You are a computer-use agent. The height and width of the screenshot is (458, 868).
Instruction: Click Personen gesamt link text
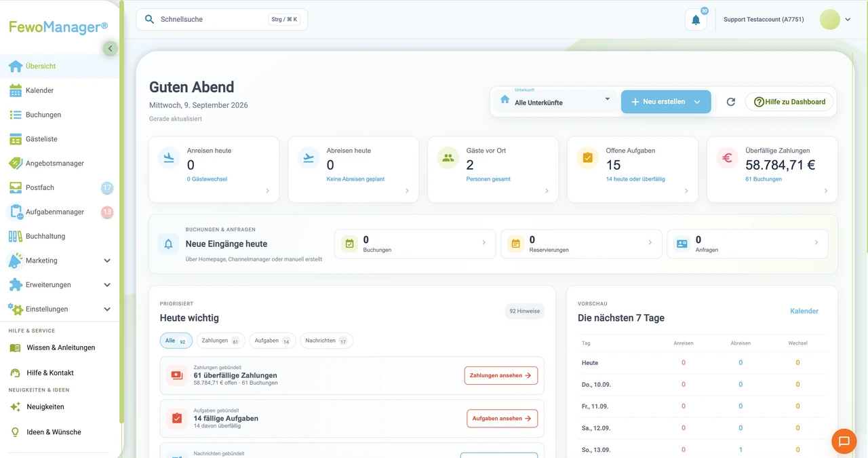click(488, 179)
